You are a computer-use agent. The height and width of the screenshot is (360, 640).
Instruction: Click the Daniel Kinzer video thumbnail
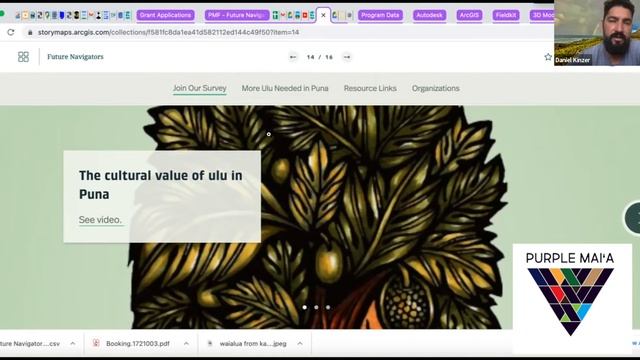tap(597, 33)
